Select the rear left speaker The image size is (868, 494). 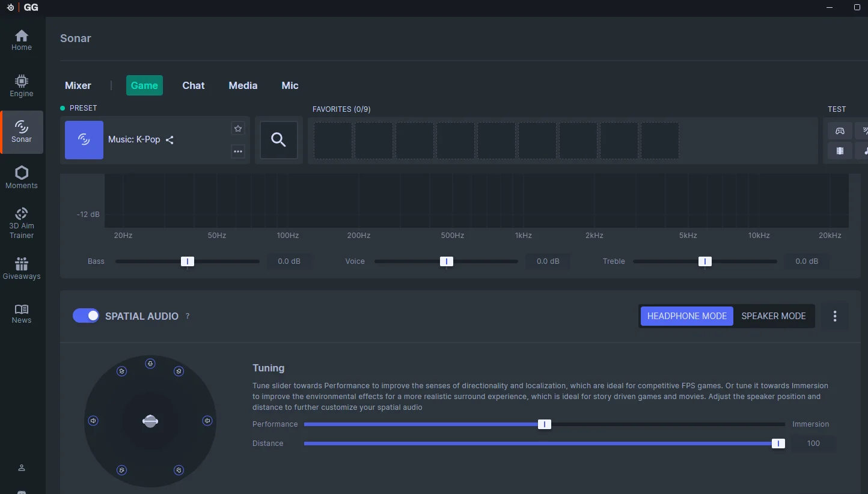(x=121, y=470)
